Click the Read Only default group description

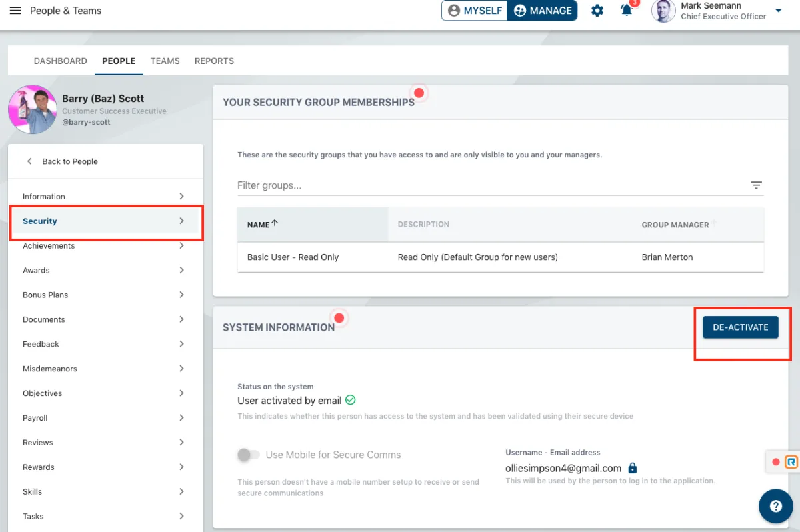(478, 257)
